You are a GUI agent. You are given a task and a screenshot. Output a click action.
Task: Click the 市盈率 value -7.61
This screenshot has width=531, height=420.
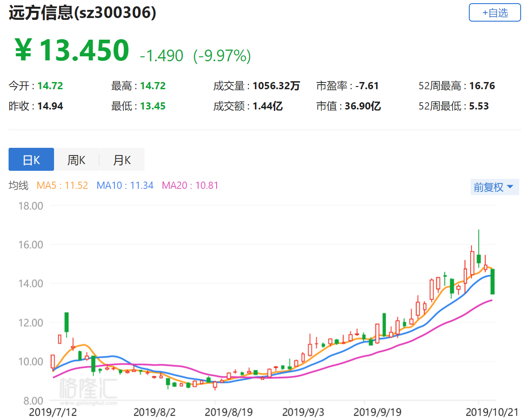tap(367, 86)
